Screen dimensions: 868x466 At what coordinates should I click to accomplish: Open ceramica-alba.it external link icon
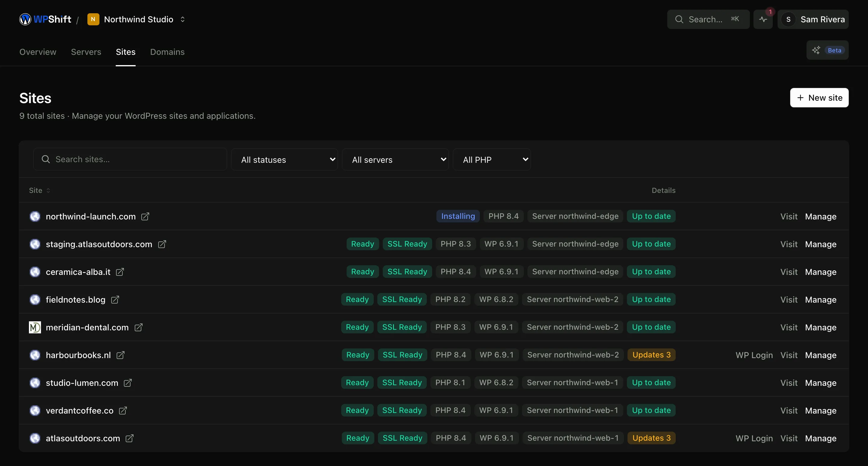pos(120,272)
